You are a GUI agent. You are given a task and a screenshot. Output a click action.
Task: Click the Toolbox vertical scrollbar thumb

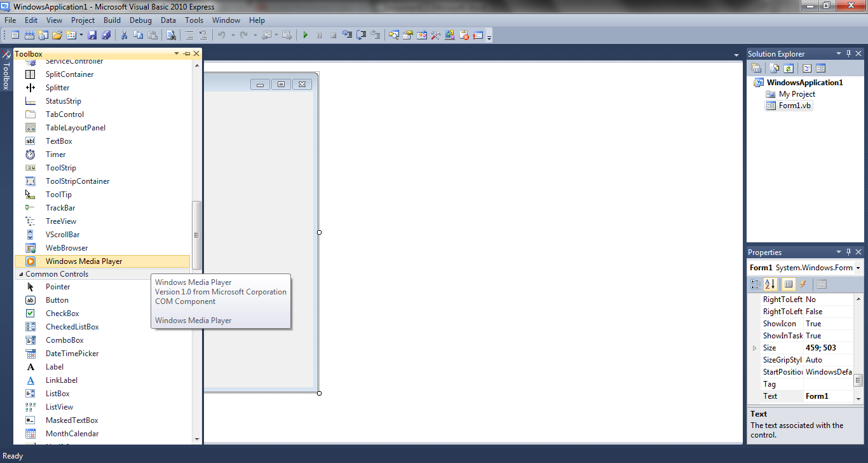(196, 235)
